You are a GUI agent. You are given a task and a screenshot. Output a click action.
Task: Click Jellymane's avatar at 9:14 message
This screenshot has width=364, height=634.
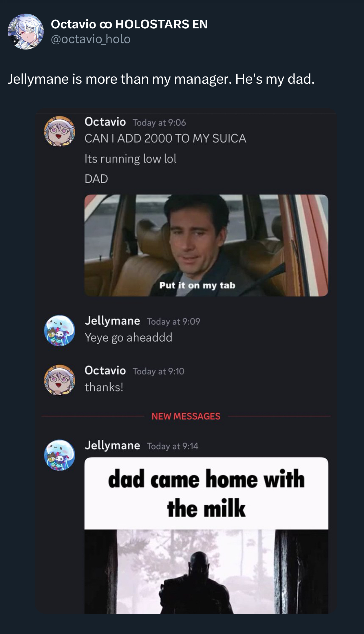59,455
